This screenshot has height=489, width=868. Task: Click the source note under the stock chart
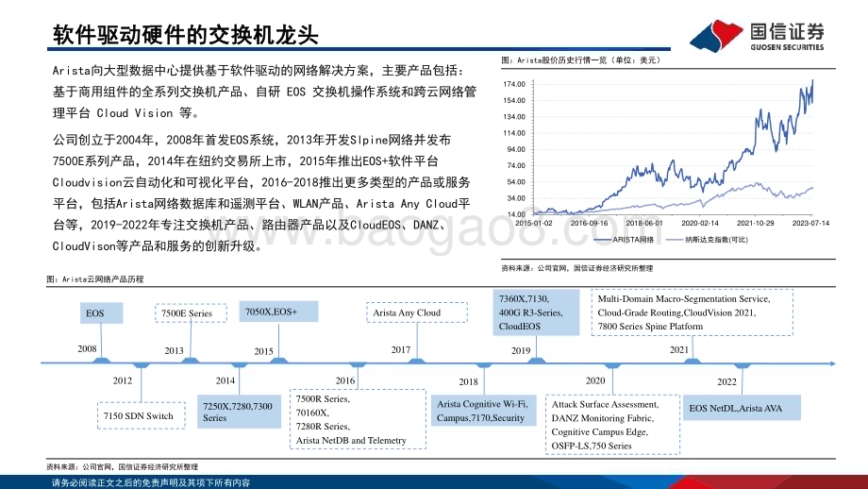click(576, 268)
